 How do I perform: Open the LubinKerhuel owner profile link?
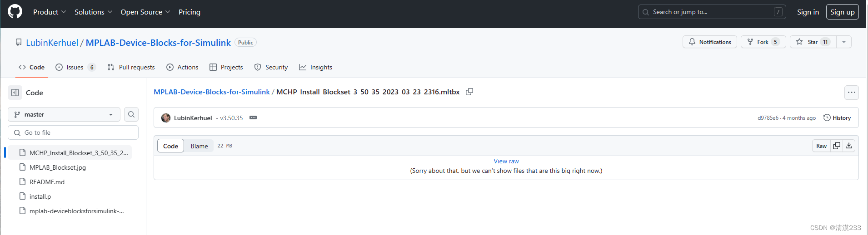click(x=52, y=43)
